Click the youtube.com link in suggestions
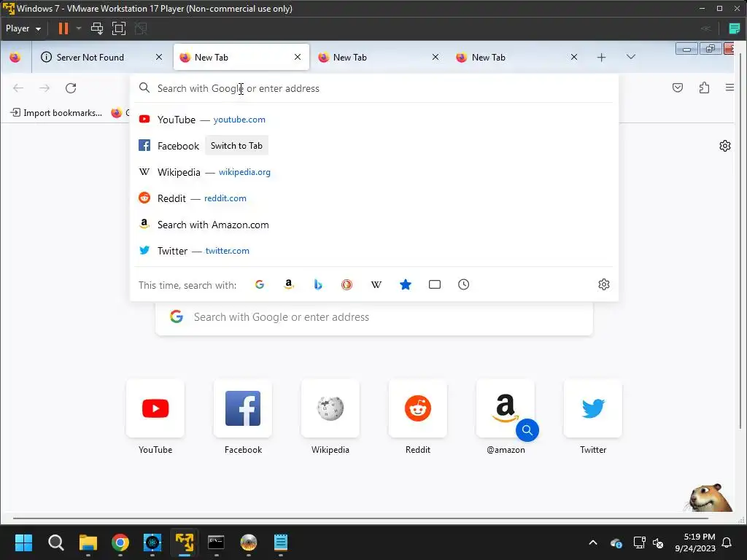The image size is (747, 560). click(239, 120)
